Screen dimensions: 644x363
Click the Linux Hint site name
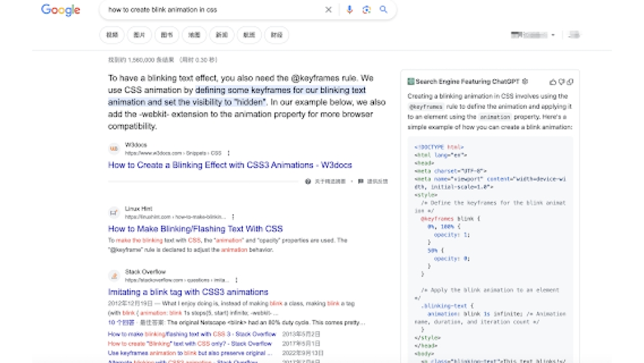click(x=138, y=208)
